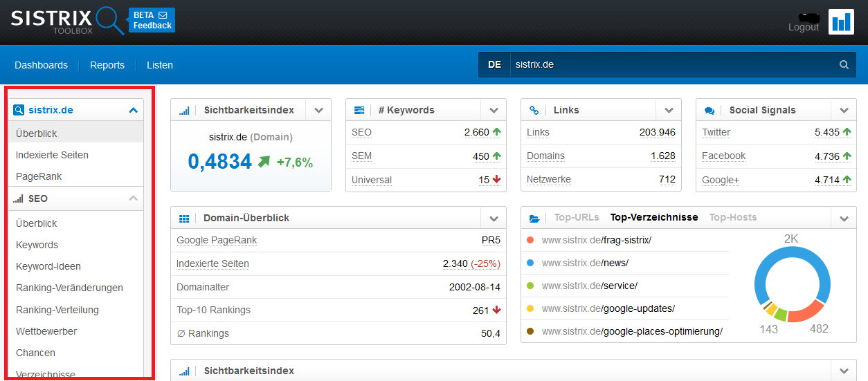Select PageRank in sidebar
Image resolution: width=868 pixels, height=381 pixels.
(x=39, y=176)
